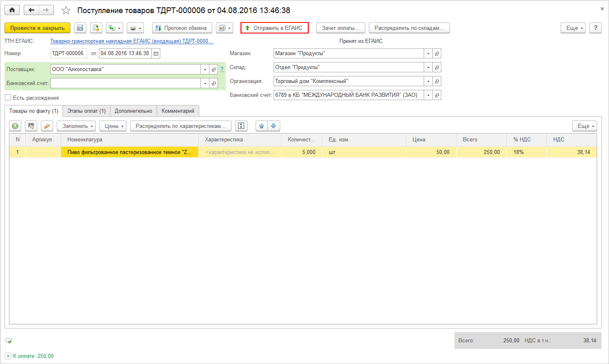Click Распределить по складам button

pyautogui.click(x=409, y=28)
